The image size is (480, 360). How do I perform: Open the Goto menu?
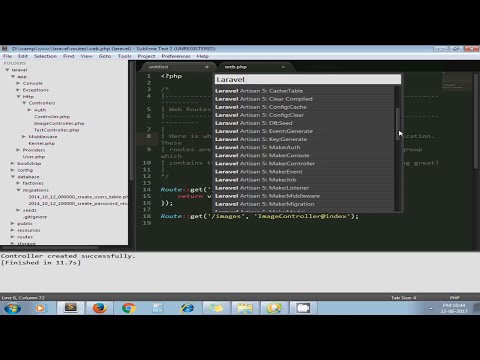point(105,56)
